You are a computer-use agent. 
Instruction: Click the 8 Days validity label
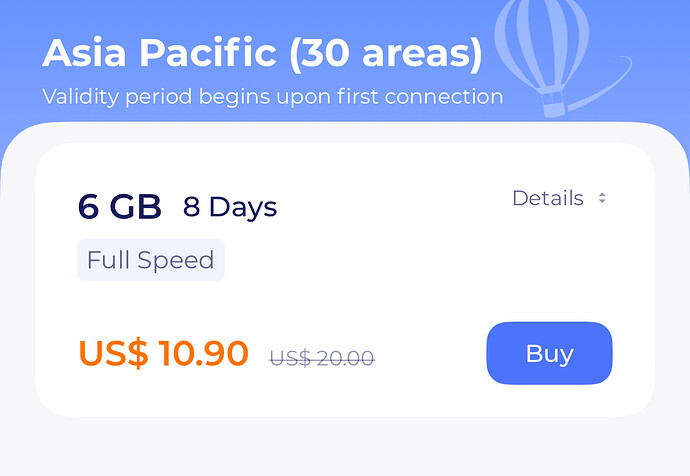click(x=230, y=208)
